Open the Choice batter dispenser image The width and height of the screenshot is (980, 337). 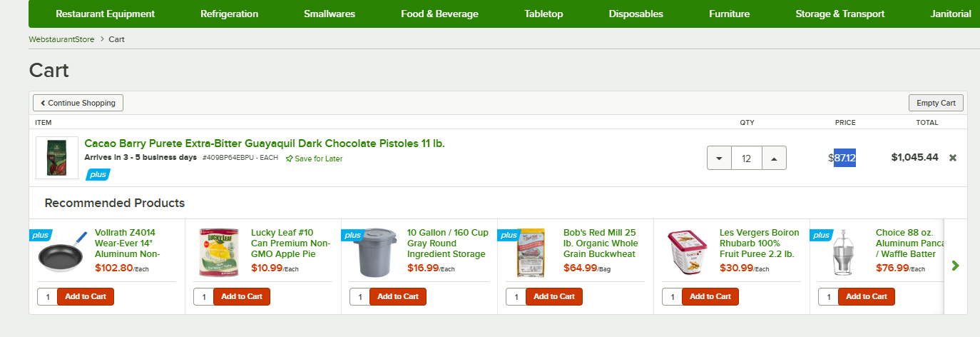click(x=844, y=253)
